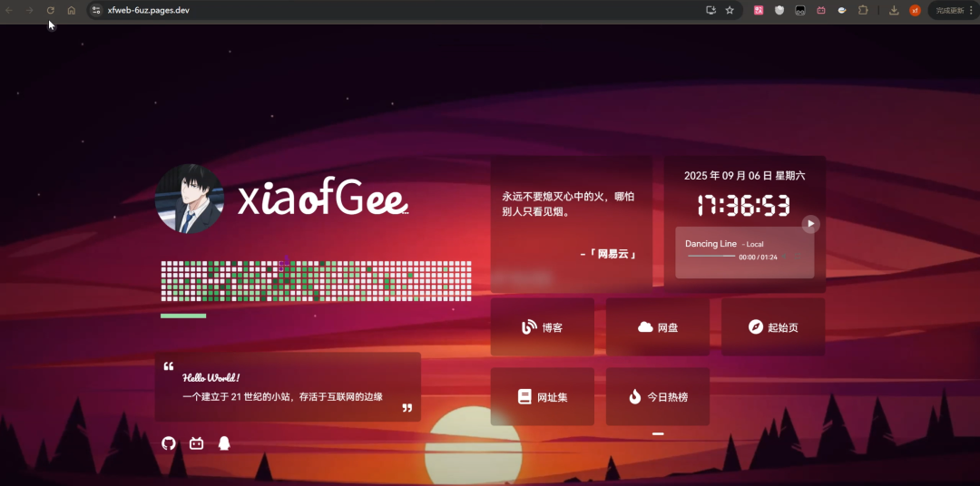Image resolution: width=980 pixels, height=486 pixels.
Task: Play the Dancing Line track
Action: tap(810, 224)
